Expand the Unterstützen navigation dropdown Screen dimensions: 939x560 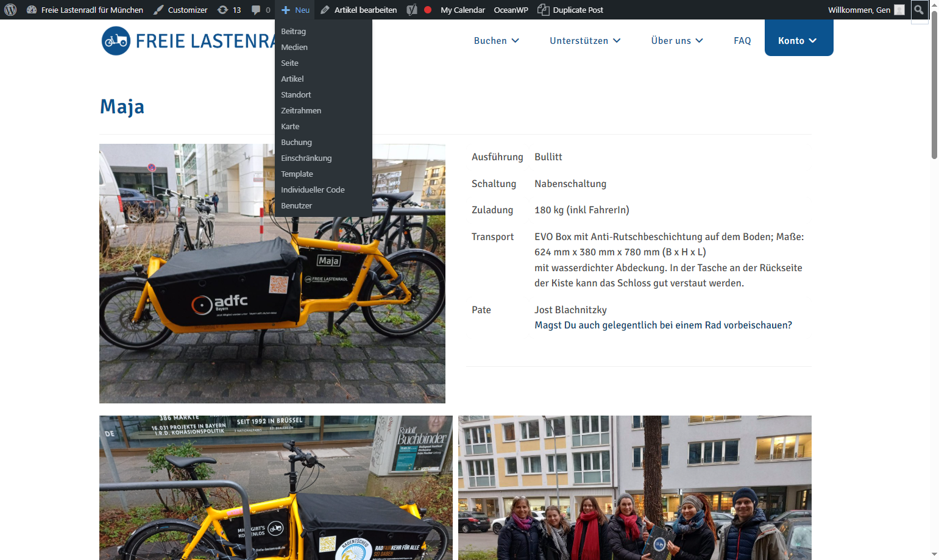pyautogui.click(x=585, y=41)
